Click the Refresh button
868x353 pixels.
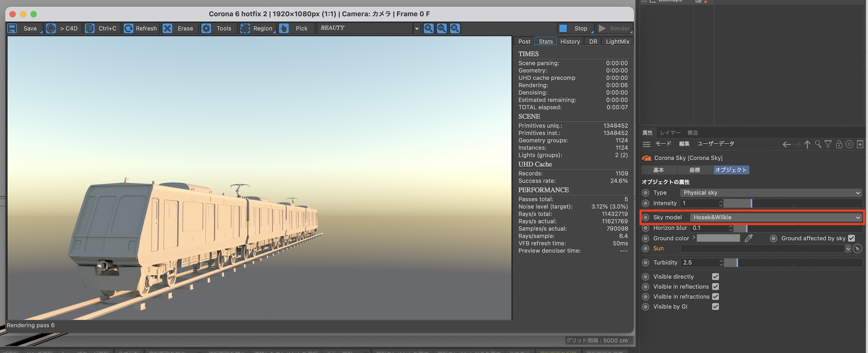140,28
